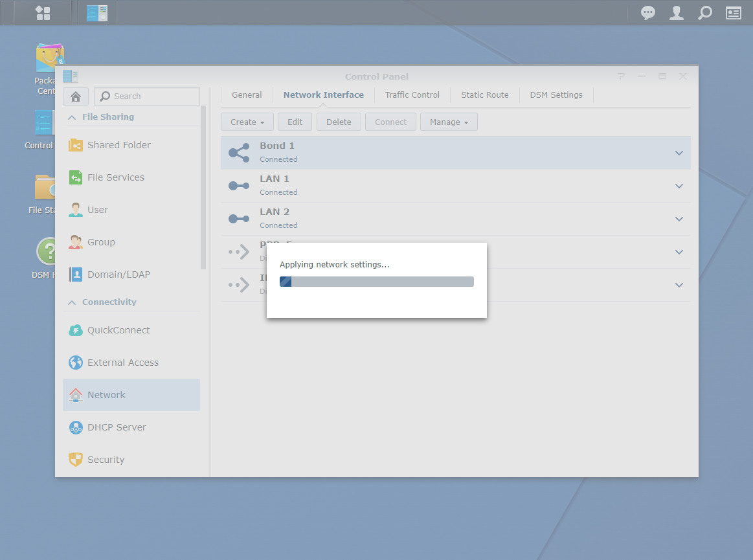The height and width of the screenshot is (560, 753).
Task: Open the widgets panel icon
Action: pyautogui.click(x=733, y=13)
